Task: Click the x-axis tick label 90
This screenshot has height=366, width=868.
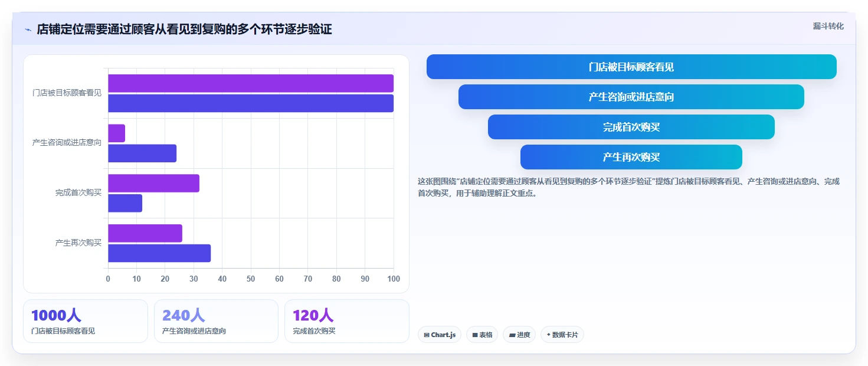Action: click(365, 279)
